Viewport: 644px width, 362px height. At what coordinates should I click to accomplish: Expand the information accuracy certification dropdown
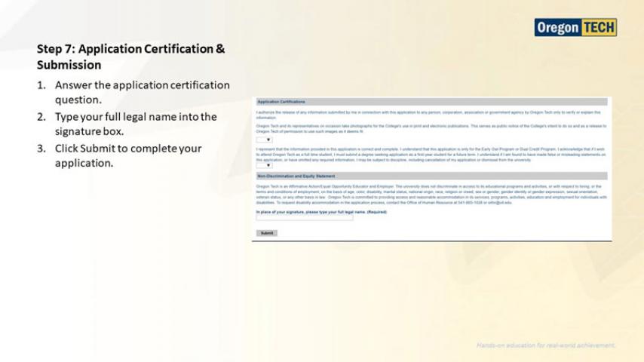point(264,165)
